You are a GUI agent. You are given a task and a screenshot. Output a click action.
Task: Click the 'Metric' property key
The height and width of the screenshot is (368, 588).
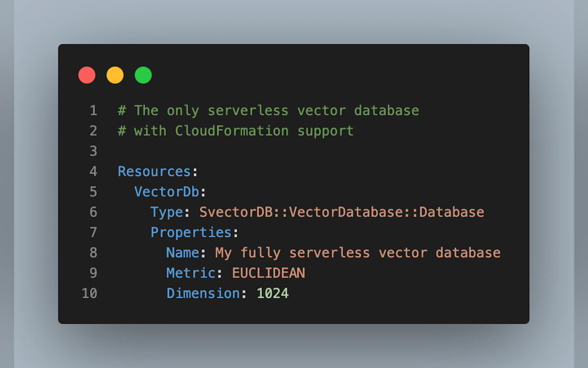coord(191,273)
